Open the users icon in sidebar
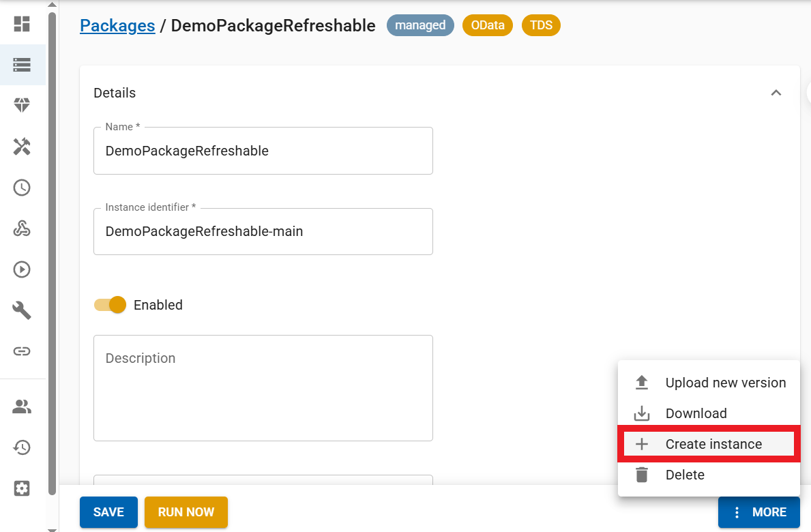 coord(22,407)
